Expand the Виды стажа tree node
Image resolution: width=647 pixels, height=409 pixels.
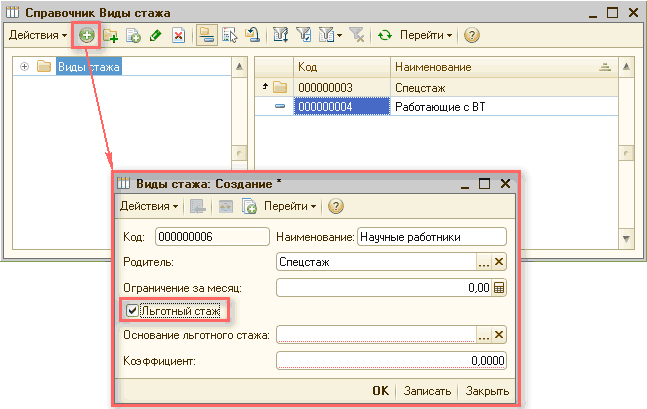[24, 67]
